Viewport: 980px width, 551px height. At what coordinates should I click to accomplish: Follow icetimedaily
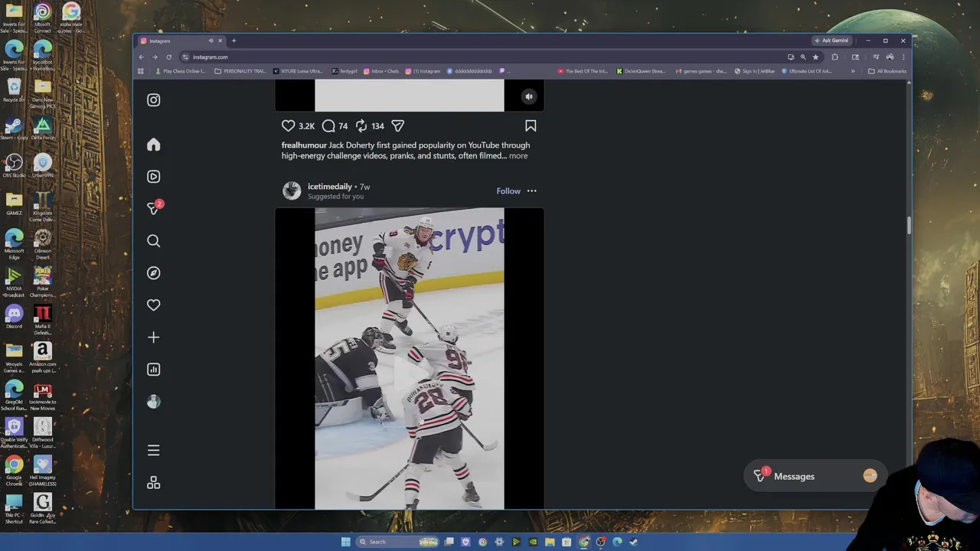[x=508, y=191]
